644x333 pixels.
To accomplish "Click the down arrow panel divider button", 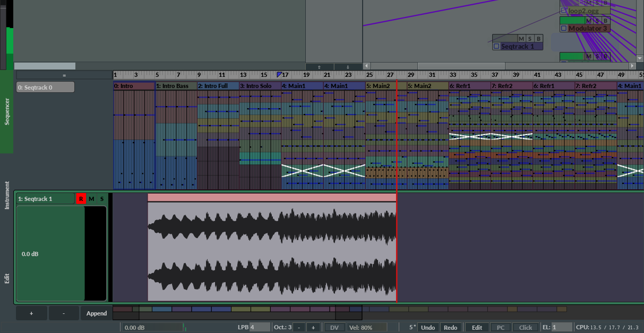I will [x=348, y=67].
